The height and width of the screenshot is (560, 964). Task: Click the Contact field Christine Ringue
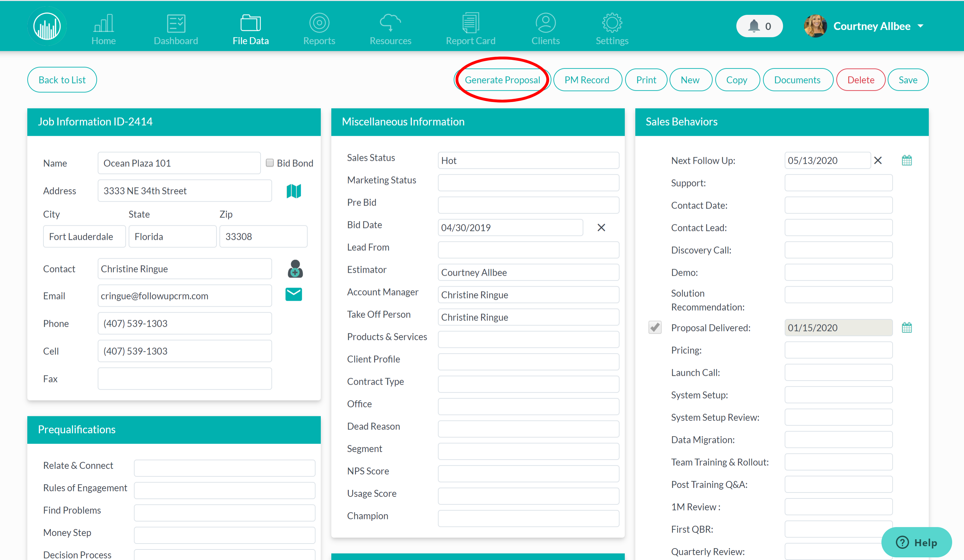(x=185, y=268)
